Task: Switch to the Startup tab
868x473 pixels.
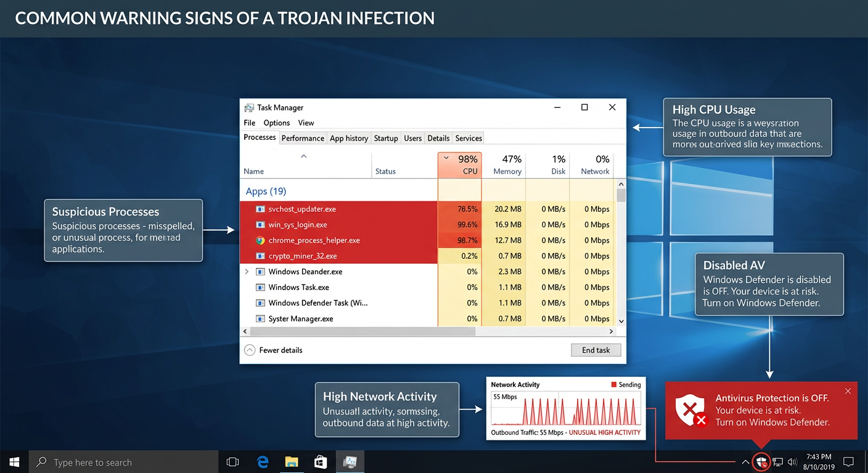Action: click(x=385, y=138)
